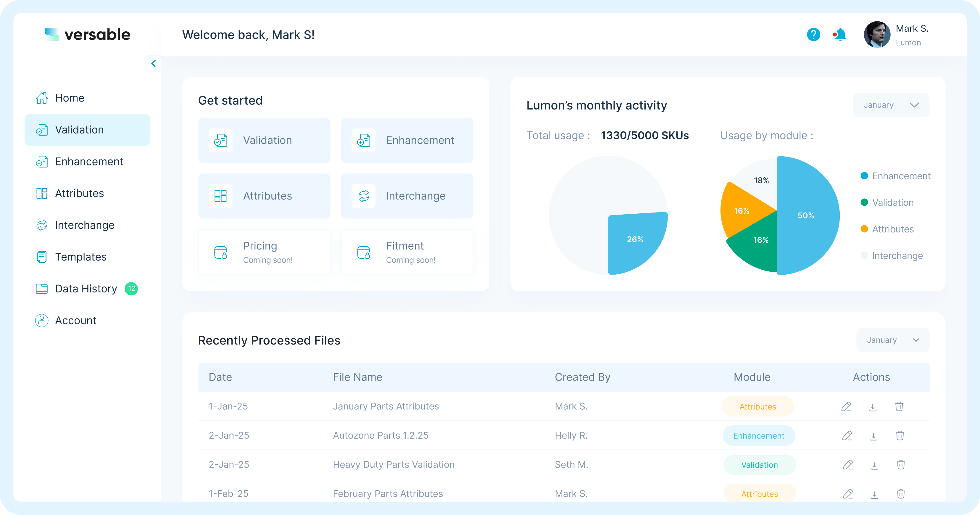Go to Home in the sidebar
Image resolution: width=980 pixels, height=515 pixels.
click(69, 98)
